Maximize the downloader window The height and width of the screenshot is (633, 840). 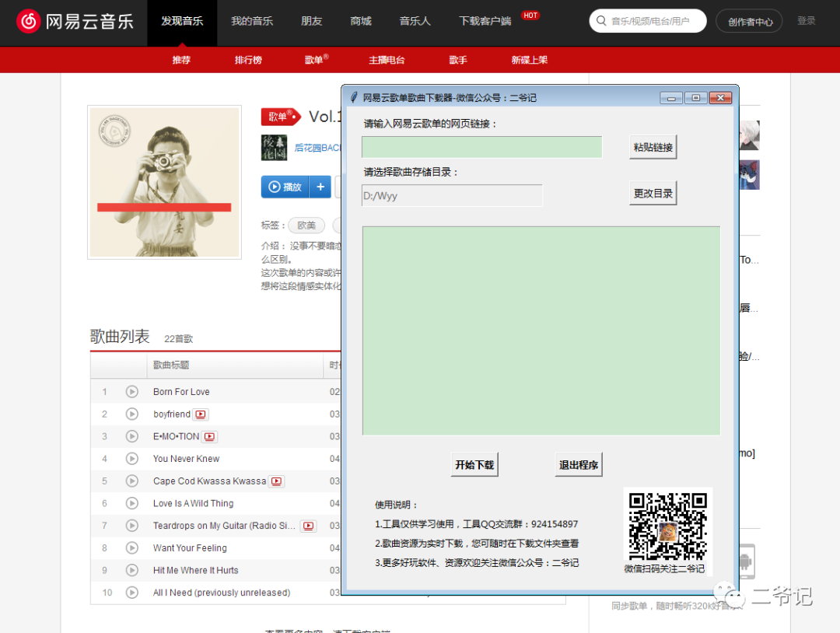[x=695, y=98]
